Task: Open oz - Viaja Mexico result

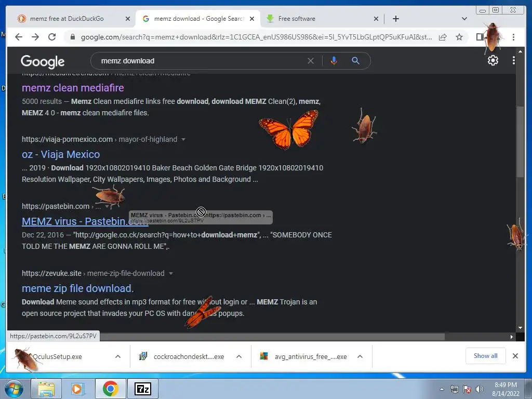Action: click(x=61, y=154)
